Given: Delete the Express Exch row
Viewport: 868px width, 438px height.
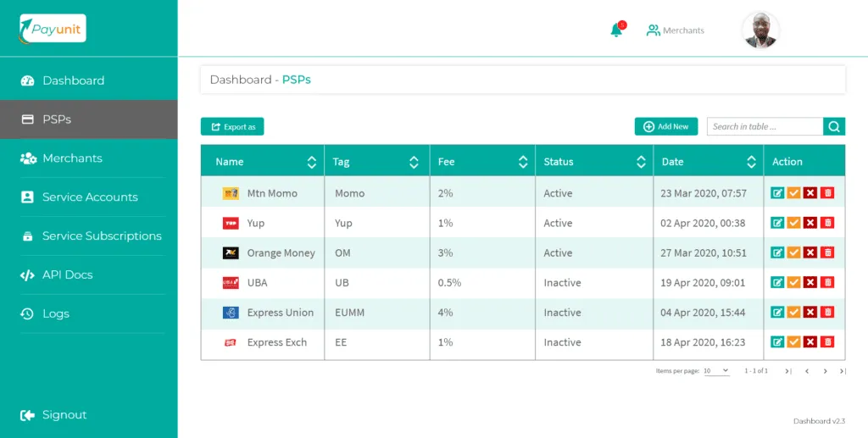Looking at the screenshot, I should pyautogui.click(x=827, y=342).
